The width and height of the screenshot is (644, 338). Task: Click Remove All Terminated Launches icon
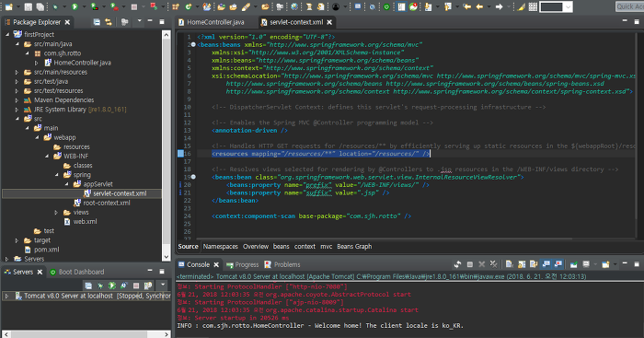coord(493,264)
